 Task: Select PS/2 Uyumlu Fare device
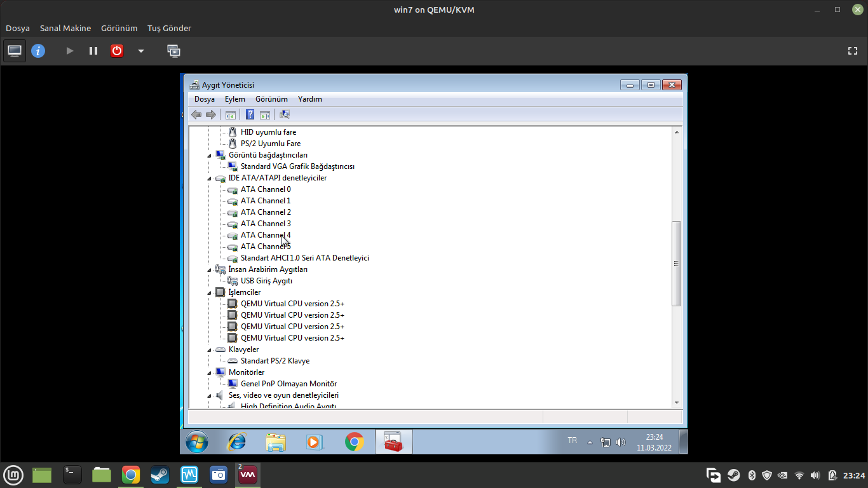pos(271,144)
